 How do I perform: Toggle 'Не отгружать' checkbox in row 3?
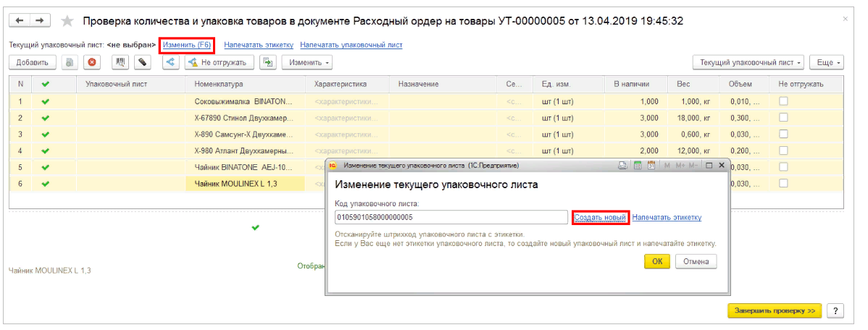[x=783, y=135]
